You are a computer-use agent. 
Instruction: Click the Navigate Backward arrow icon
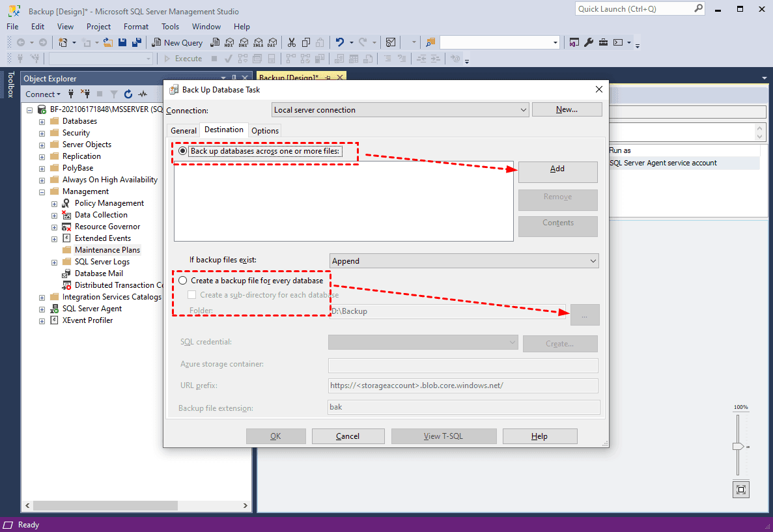[x=21, y=42]
